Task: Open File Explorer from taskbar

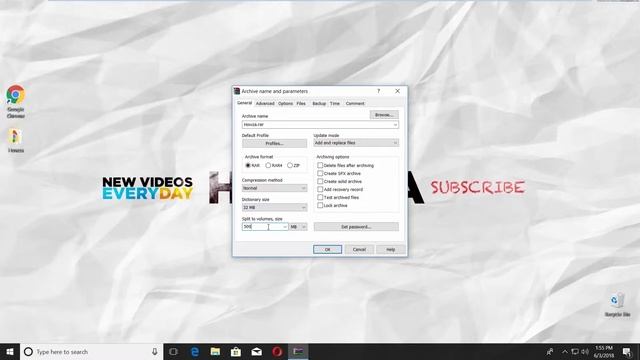Action: [x=215, y=351]
